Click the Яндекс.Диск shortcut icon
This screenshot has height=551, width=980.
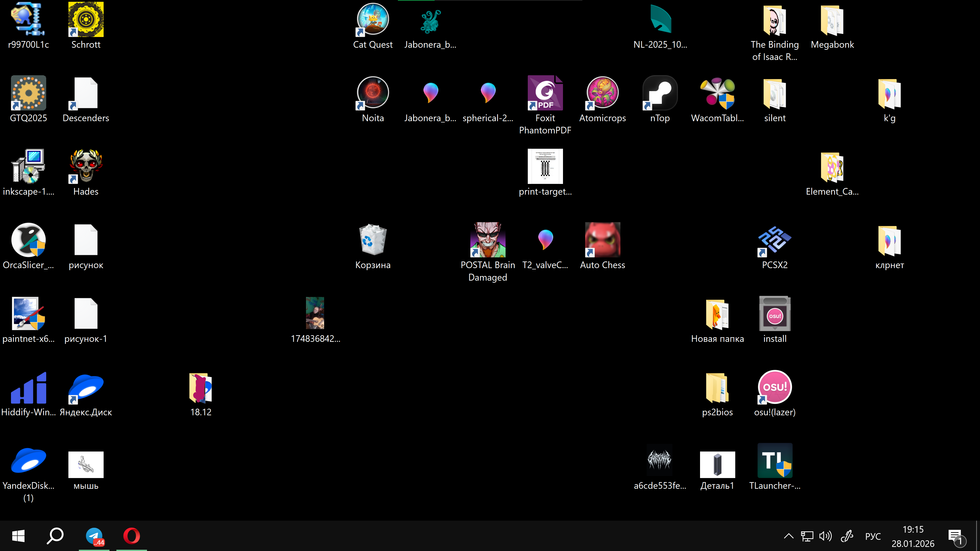[85, 387]
